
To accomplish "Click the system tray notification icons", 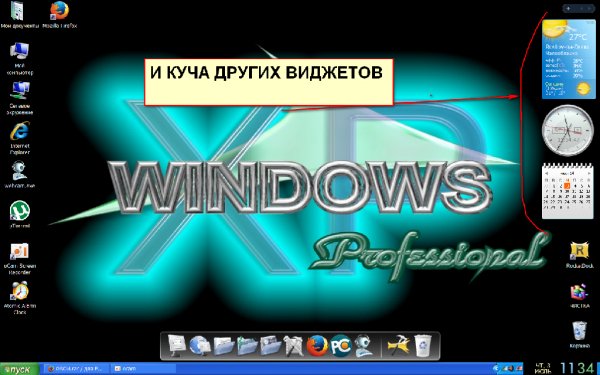I will click(507, 368).
